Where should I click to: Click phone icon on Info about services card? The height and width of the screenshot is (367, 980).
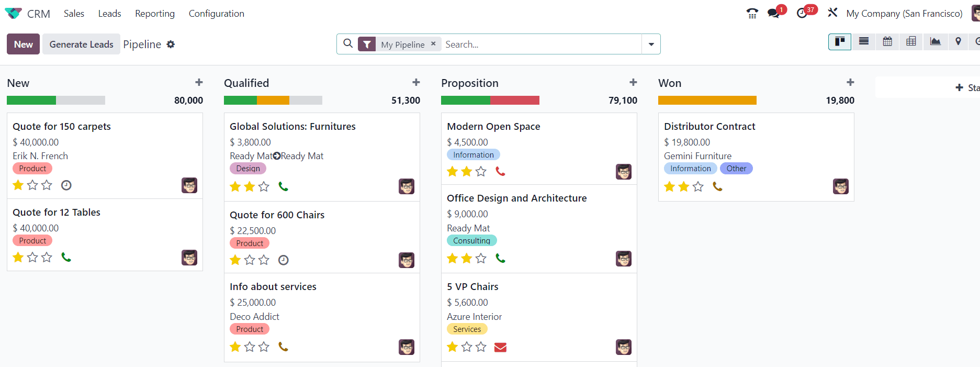(283, 347)
